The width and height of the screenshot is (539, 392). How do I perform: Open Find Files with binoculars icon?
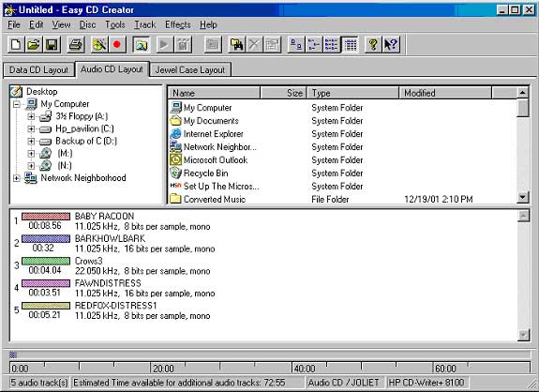click(x=236, y=45)
